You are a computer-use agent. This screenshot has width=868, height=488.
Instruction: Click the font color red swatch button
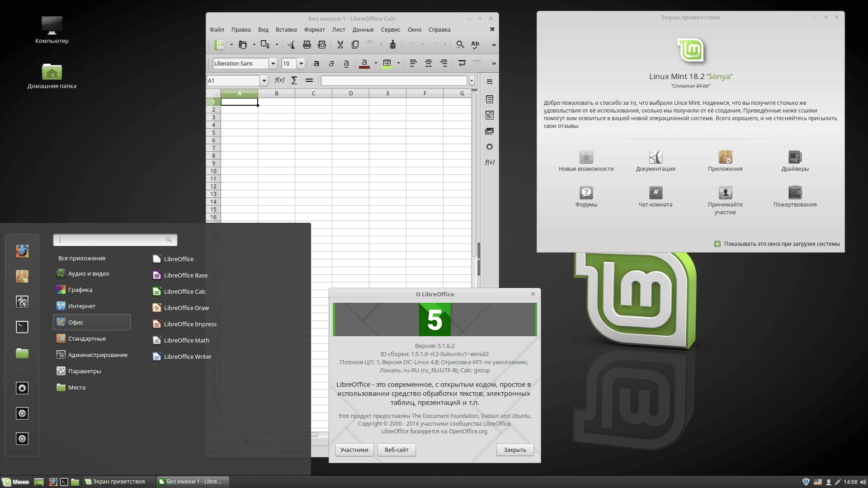point(364,63)
